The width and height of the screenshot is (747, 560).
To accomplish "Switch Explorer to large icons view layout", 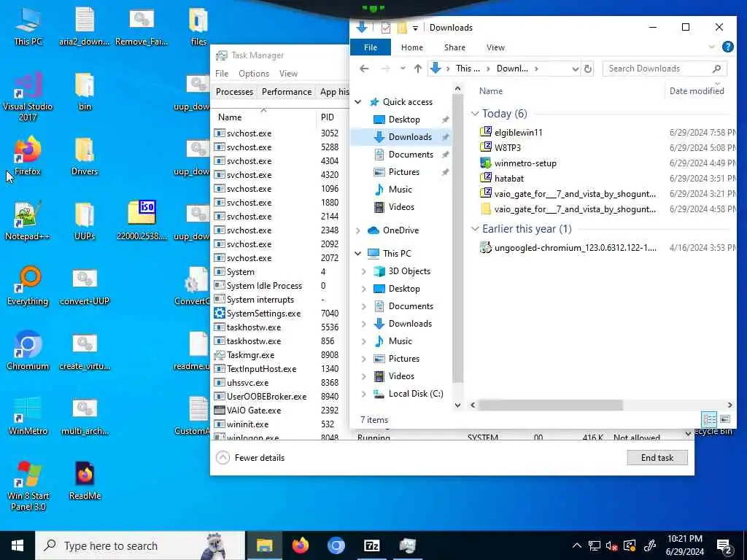I will point(724,419).
